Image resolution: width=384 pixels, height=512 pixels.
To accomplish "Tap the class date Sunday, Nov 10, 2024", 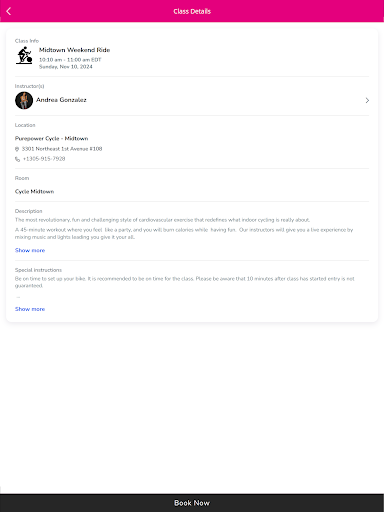I will point(66,67).
